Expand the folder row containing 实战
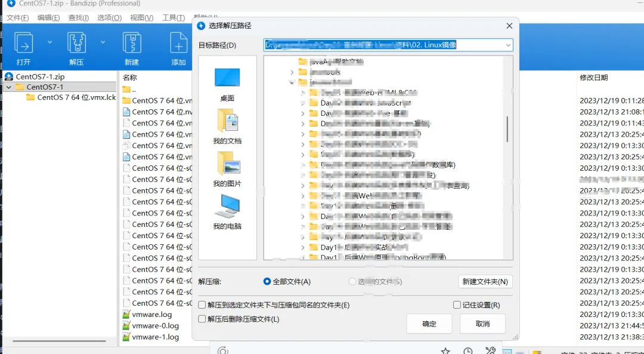Screen dimensions: 644x354 pos(303,248)
